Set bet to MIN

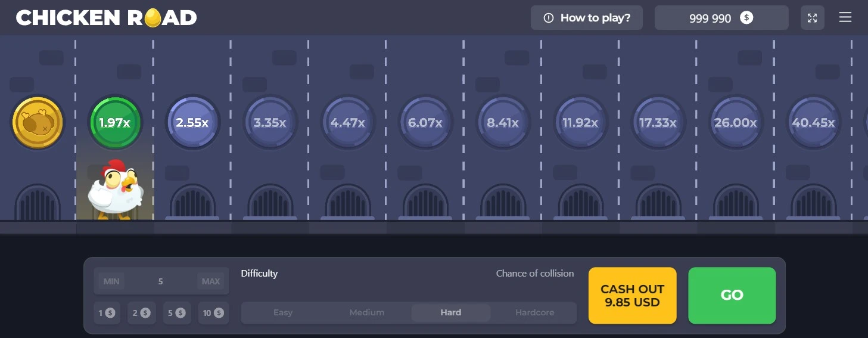(111, 281)
